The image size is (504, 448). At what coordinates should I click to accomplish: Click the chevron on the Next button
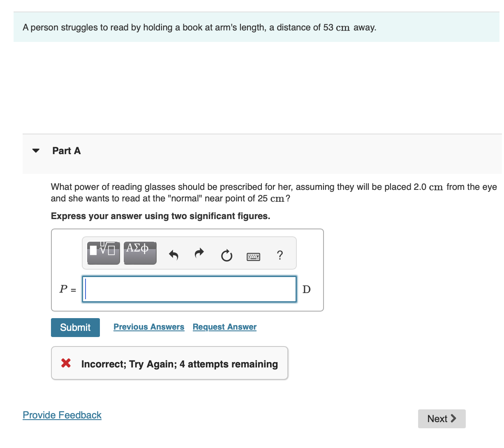453,418
